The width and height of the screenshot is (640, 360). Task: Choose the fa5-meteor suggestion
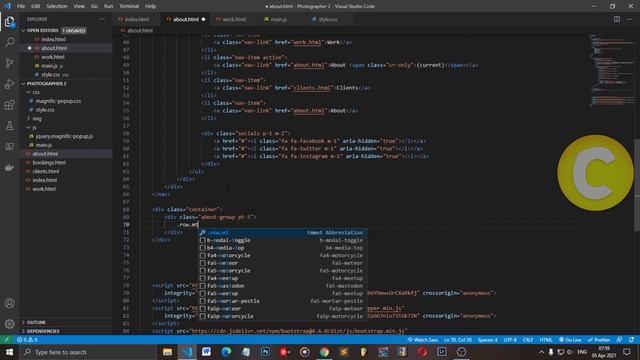pos(282,263)
